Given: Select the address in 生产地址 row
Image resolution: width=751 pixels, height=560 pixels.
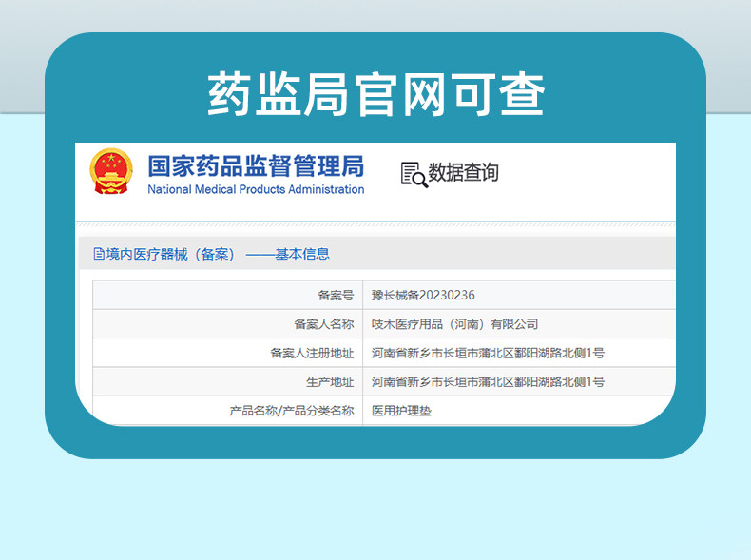Looking at the screenshot, I should (x=488, y=382).
